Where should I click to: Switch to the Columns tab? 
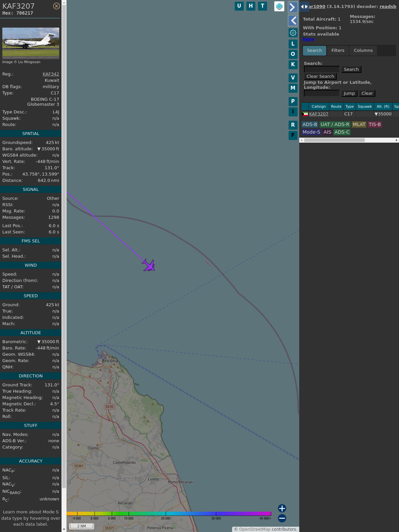(x=363, y=51)
